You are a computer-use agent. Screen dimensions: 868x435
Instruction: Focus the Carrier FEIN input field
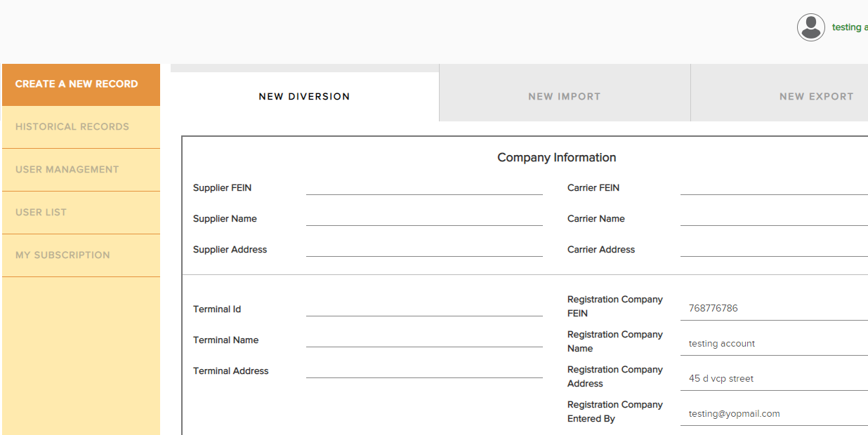774,187
